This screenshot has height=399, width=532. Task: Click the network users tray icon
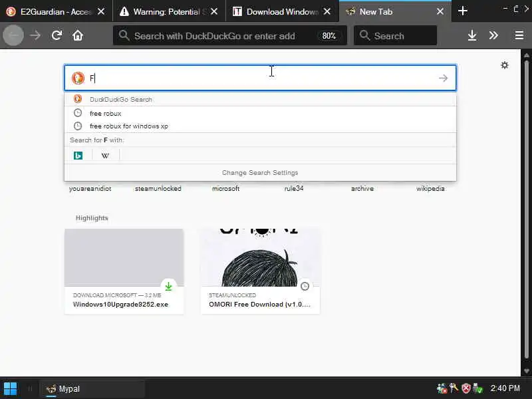pyautogui.click(x=442, y=388)
